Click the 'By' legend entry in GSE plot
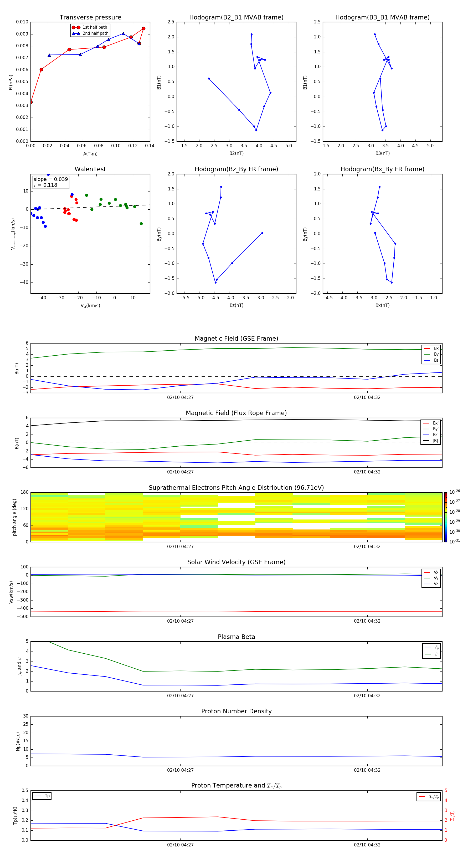The height and width of the screenshot is (868, 473). pos(431,355)
